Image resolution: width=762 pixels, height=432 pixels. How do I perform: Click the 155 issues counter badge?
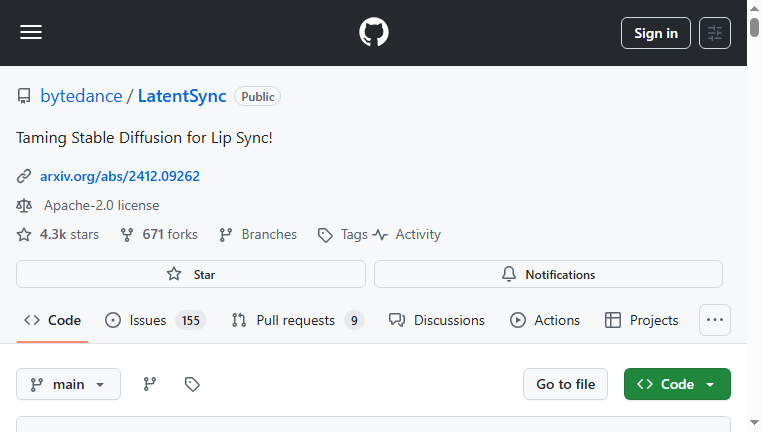pos(190,320)
